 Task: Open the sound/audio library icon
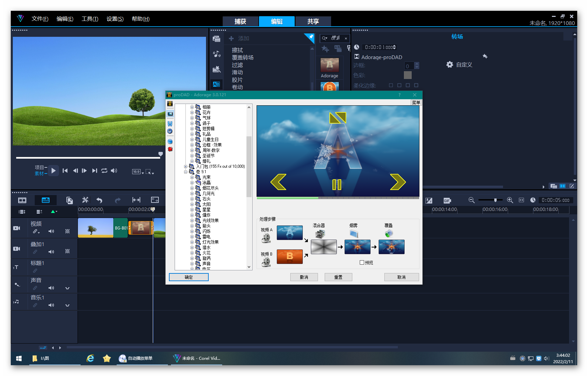[x=216, y=54]
